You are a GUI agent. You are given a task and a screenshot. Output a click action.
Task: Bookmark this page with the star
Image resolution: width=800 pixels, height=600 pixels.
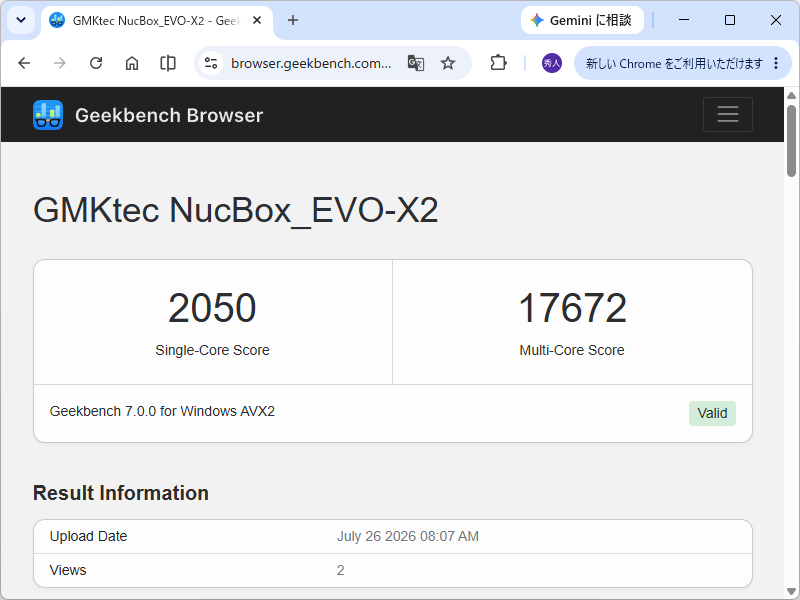447,63
